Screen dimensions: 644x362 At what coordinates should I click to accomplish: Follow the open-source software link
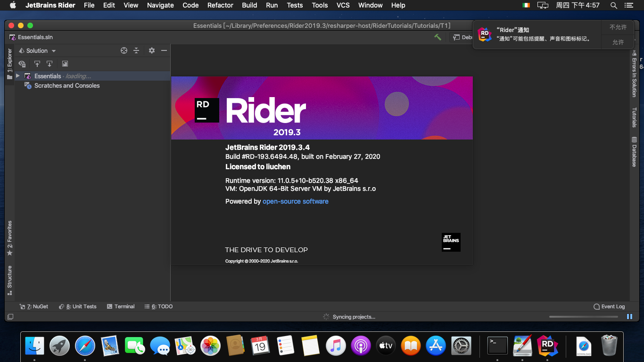pyautogui.click(x=296, y=201)
